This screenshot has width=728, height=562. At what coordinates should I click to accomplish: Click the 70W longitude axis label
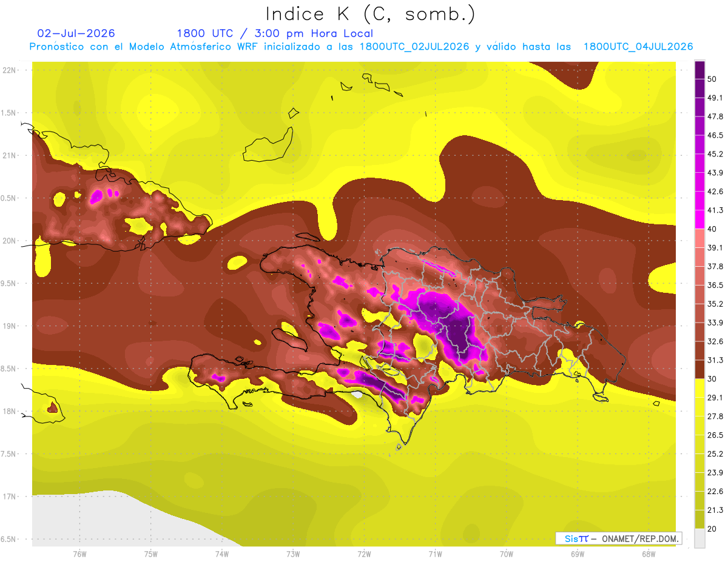(x=506, y=554)
